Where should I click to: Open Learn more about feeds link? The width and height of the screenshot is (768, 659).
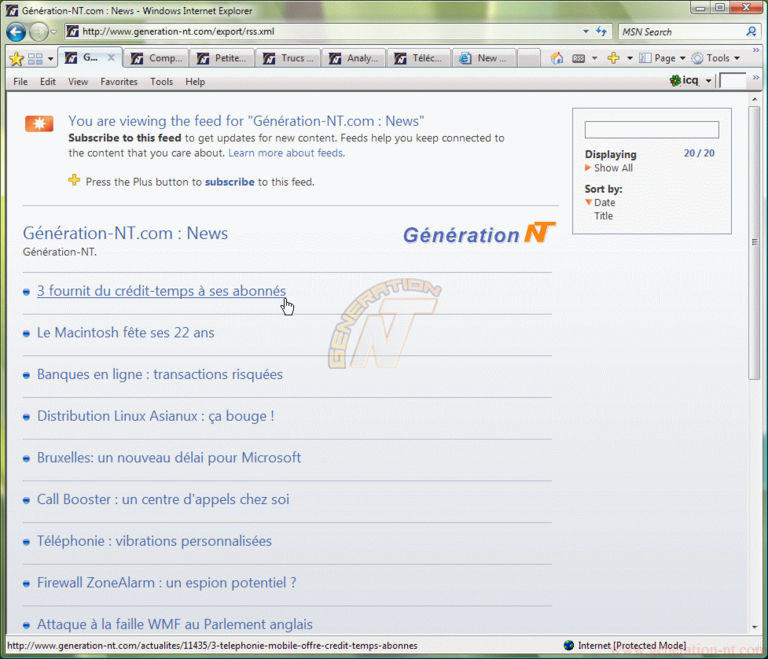(x=286, y=153)
